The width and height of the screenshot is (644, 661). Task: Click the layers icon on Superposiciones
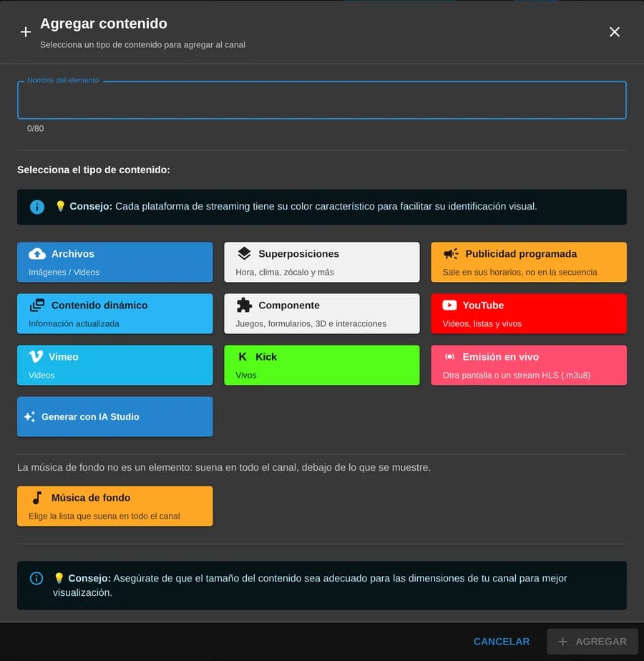tap(244, 254)
